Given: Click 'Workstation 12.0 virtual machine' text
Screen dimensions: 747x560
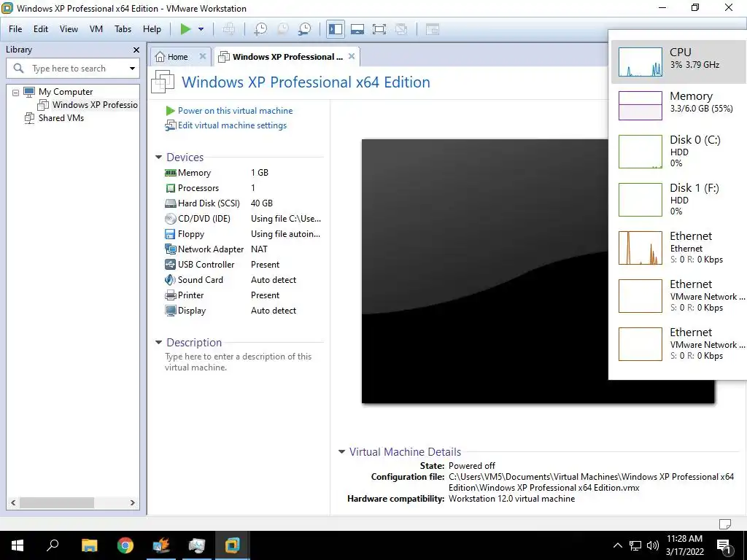Looking at the screenshot, I should [x=511, y=499].
